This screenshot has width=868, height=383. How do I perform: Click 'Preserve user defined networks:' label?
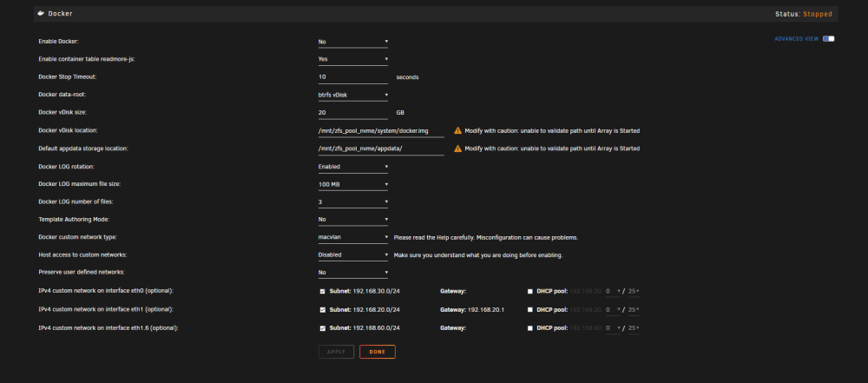pyautogui.click(x=82, y=273)
